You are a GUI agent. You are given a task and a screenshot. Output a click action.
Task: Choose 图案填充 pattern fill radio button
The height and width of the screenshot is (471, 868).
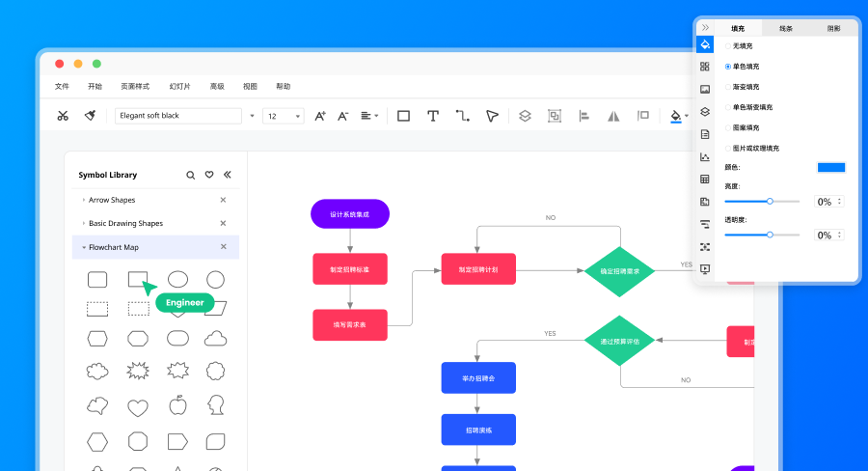click(x=729, y=127)
